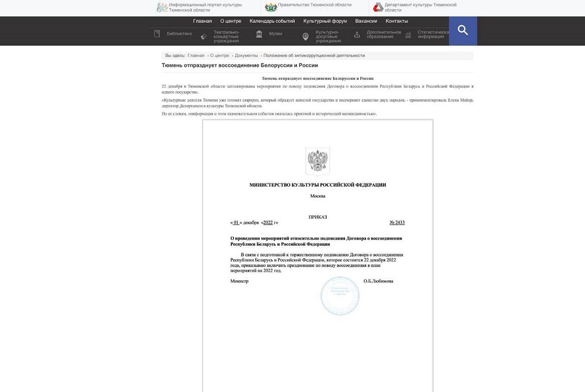The height and width of the screenshot is (392, 585).
Task: Click the statistics chart icon
Action: 408,35
